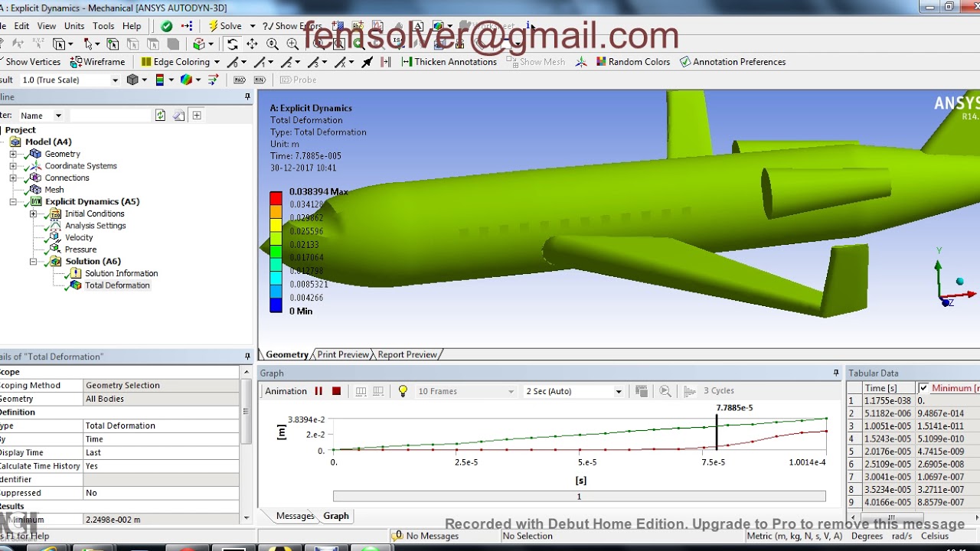Select Solution Information tree item
The image size is (980, 551).
pyautogui.click(x=121, y=273)
